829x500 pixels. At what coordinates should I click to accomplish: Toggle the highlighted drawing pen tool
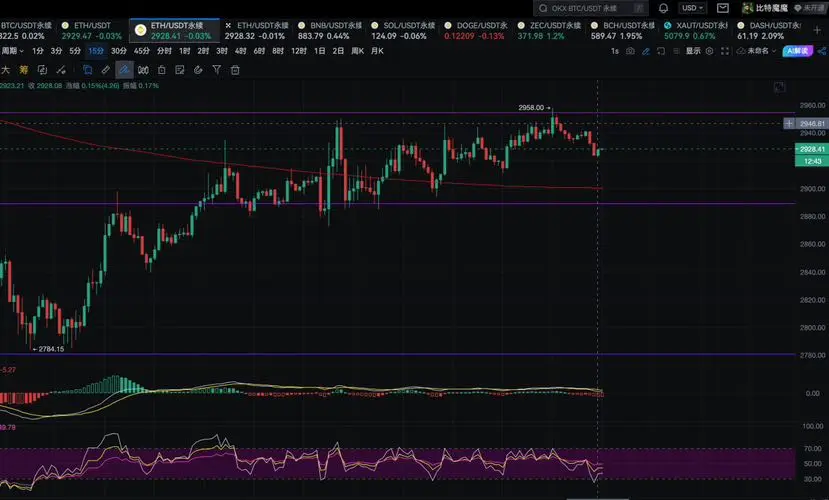(124, 70)
